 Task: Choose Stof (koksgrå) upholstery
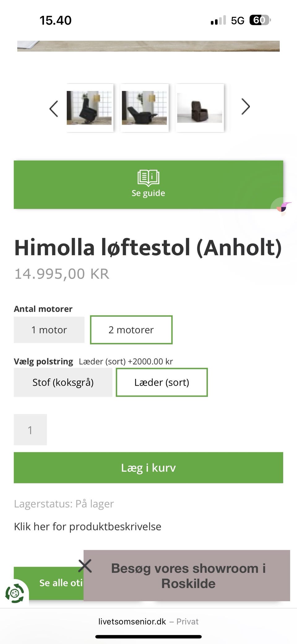[x=63, y=383]
